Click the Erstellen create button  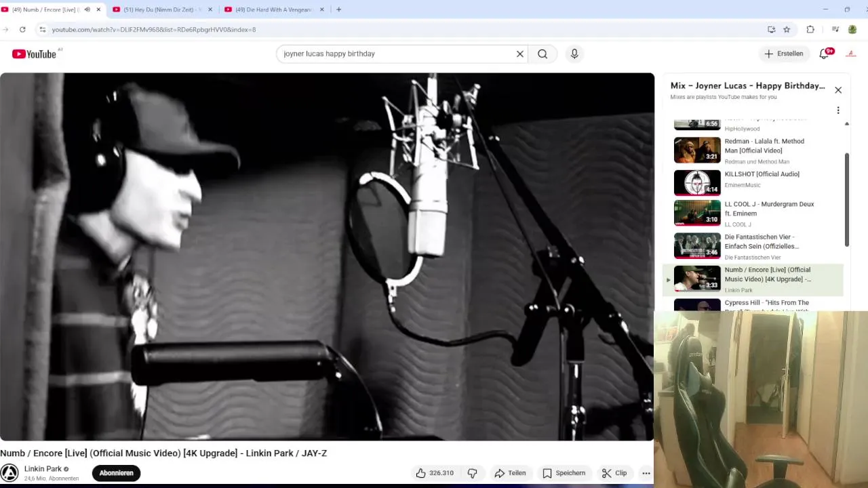click(x=784, y=54)
